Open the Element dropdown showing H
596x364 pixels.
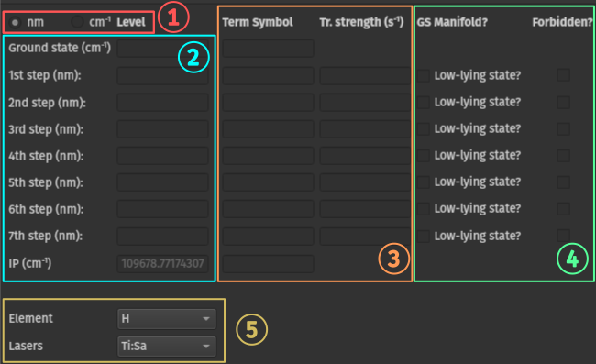pyautogui.click(x=167, y=318)
